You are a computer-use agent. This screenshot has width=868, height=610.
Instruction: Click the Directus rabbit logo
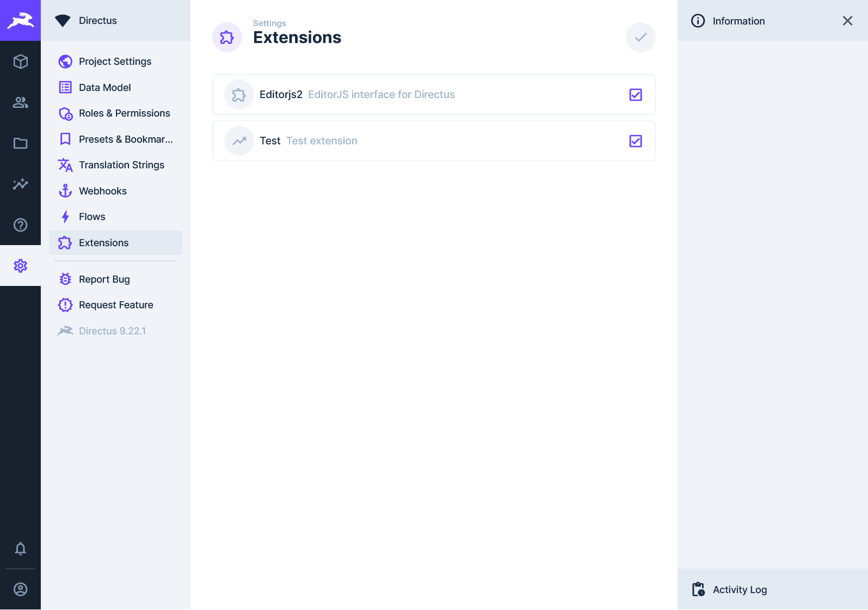pyautogui.click(x=20, y=20)
